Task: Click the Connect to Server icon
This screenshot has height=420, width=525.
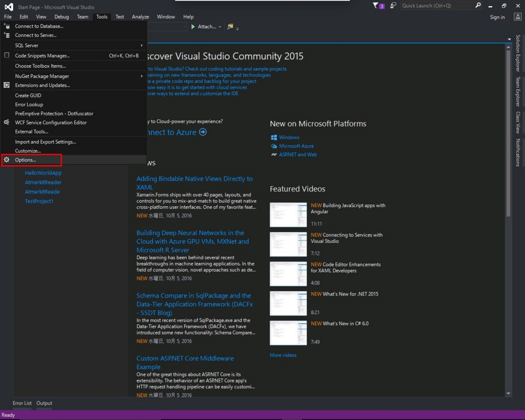Action: click(x=7, y=35)
